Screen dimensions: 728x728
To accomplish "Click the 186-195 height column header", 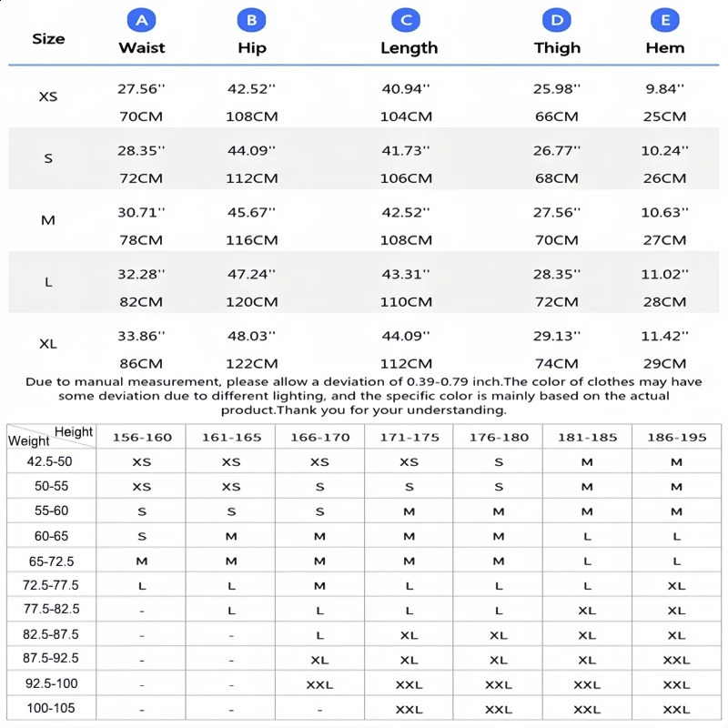I will pyautogui.click(x=676, y=438).
